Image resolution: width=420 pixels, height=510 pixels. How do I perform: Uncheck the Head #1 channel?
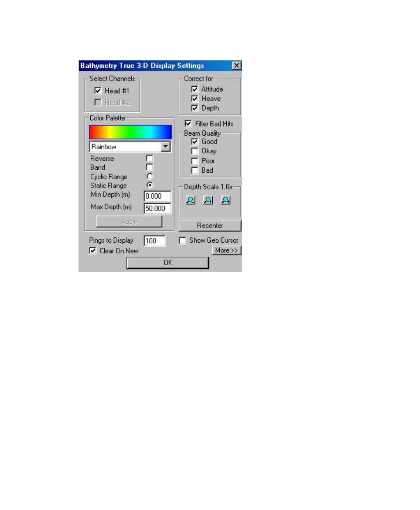pyautogui.click(x=98, y=91)
